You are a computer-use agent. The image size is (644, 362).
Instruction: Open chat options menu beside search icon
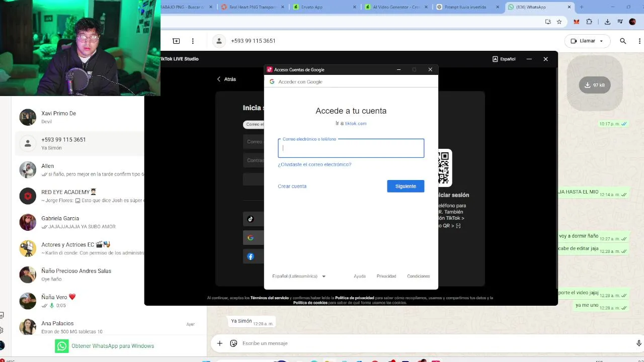(639, 41)
